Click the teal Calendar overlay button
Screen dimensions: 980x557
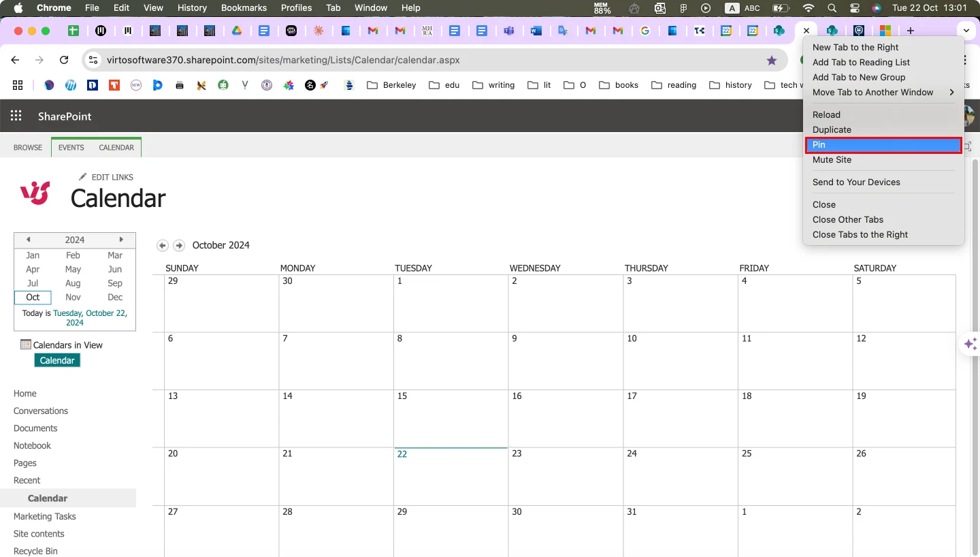click(x=57, y=360)
